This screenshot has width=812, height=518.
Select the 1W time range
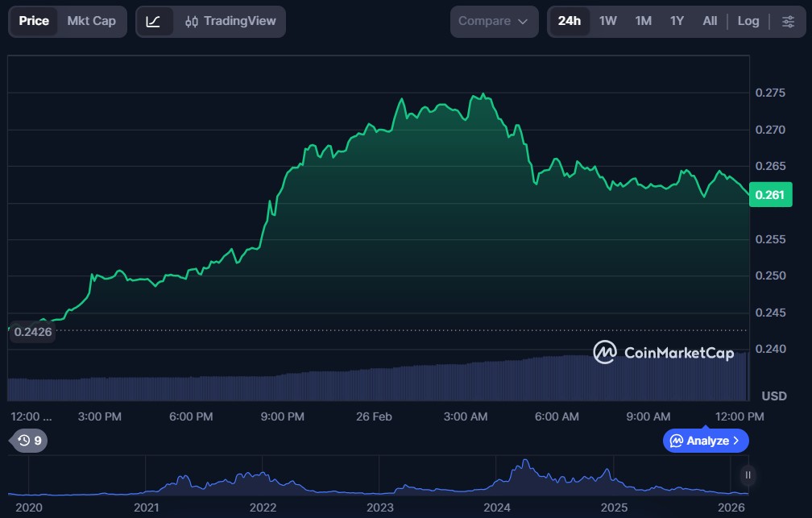[607, 21]
